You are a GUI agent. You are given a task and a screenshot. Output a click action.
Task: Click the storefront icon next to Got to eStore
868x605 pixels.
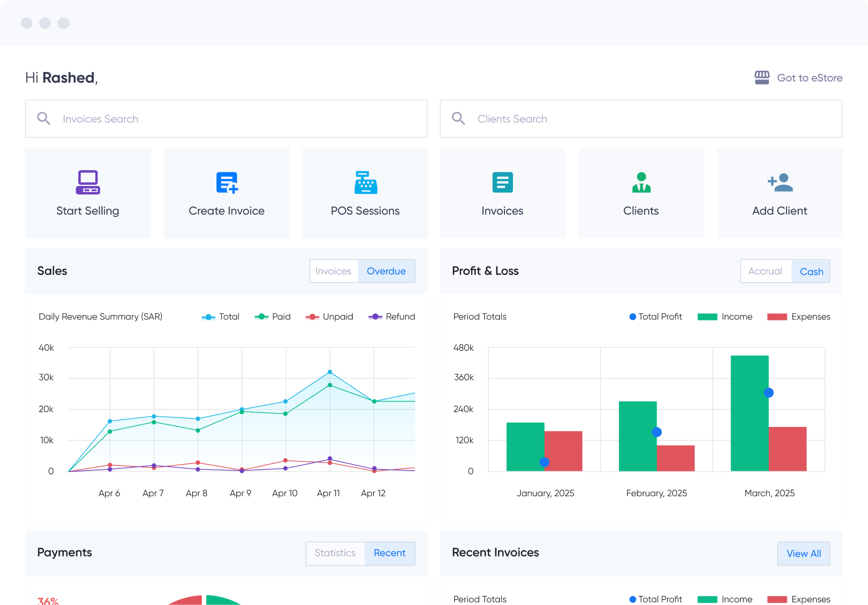coord(762,77)
